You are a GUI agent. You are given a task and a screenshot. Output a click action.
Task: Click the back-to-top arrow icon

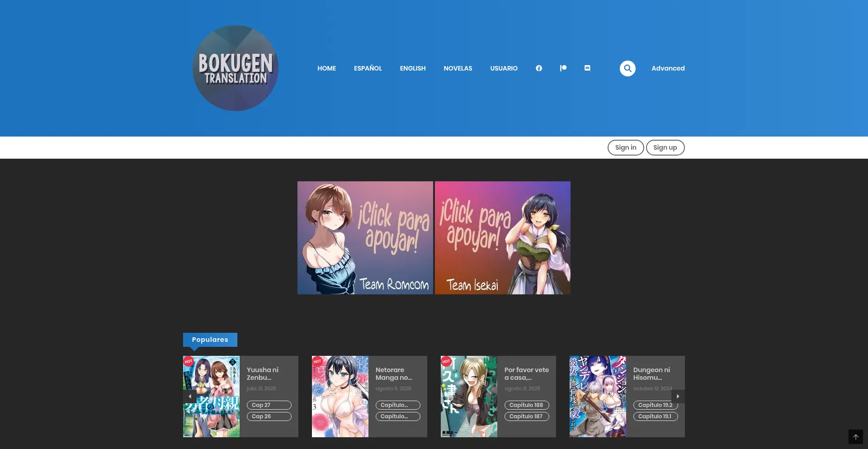coord(856,437)
